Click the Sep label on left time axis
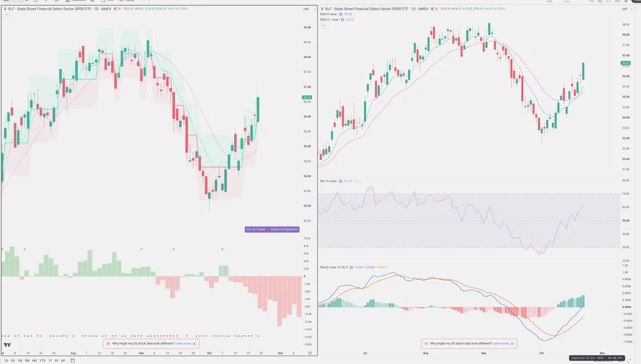Screen dimensions: 641x364 click(142, 353)
